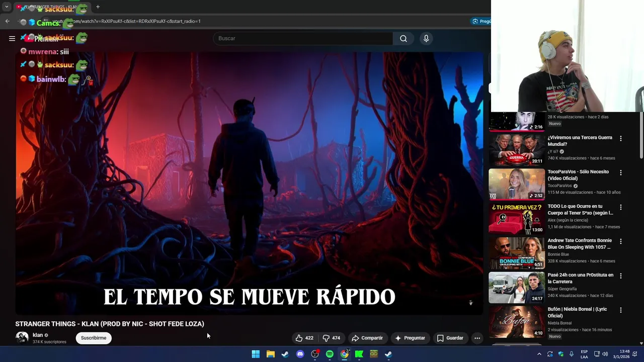Image resolution: width=644 pixels, height=362 pixels.
Task: Open the klan channel name link
Action: [38, 335]
